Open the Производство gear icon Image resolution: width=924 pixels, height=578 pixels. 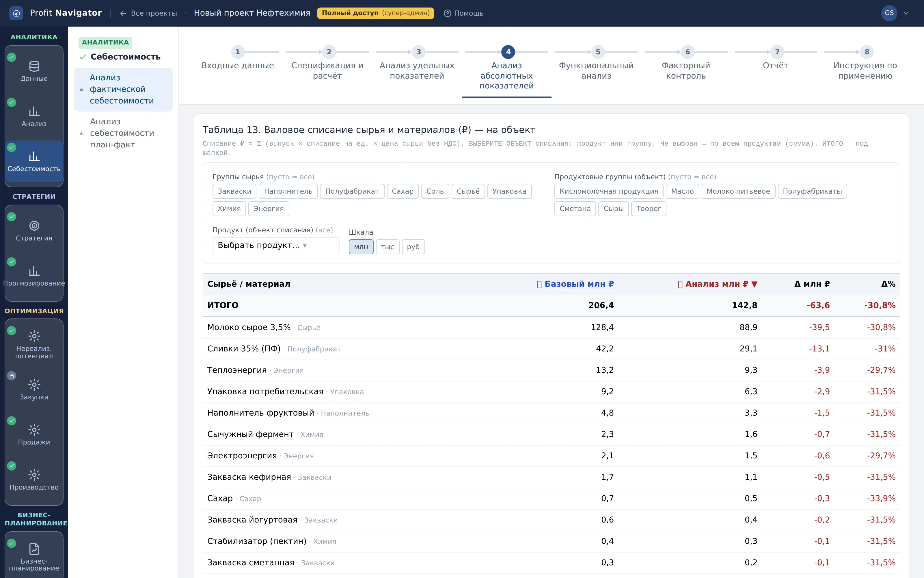[x=34, y=475]
